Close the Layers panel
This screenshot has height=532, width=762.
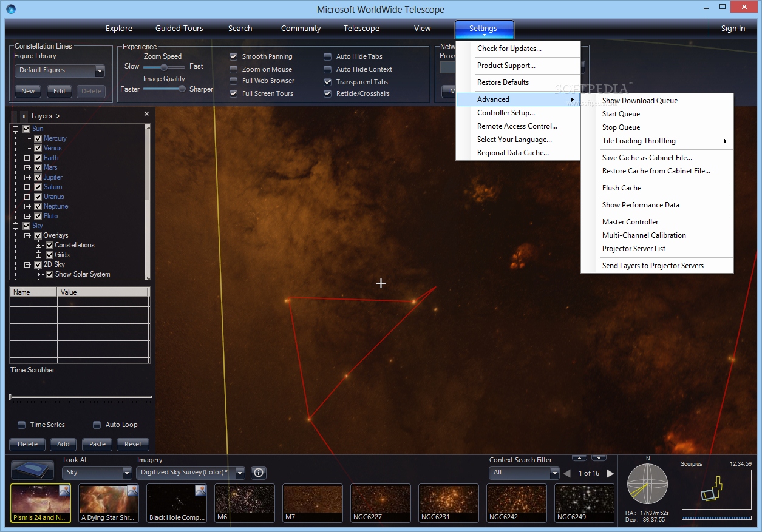tap(146, 114)
